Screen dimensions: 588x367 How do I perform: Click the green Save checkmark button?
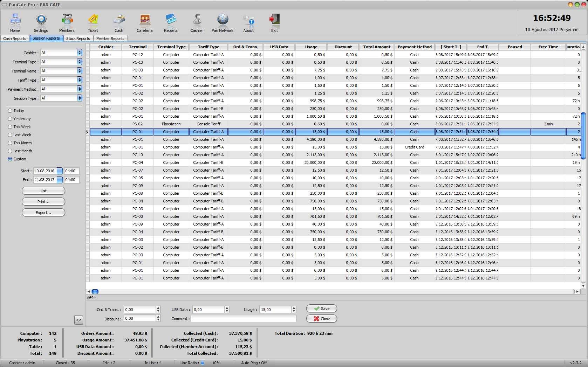click(x=321, y=309)
